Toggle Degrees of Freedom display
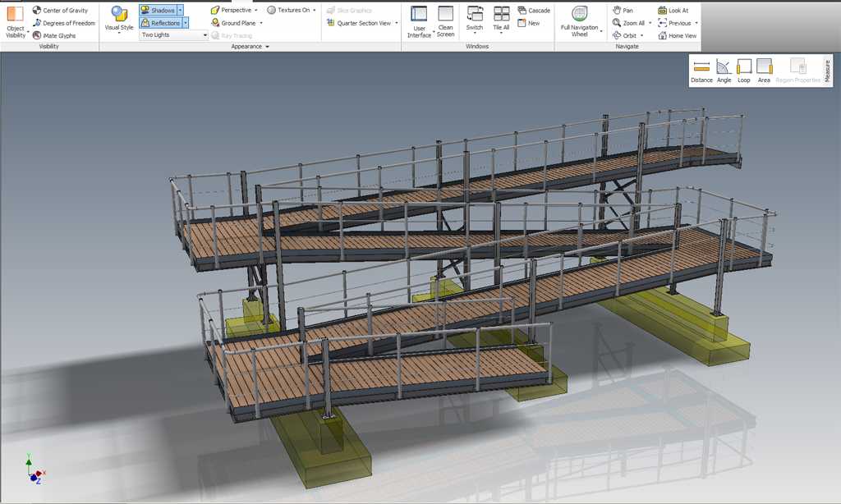 click(63, 23)
